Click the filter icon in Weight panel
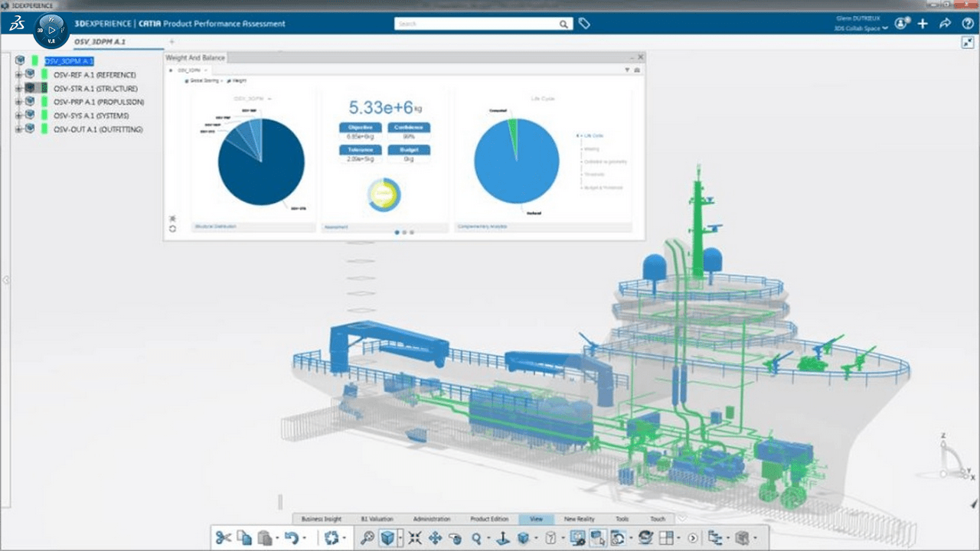980x551 pixels. coord(627,70)
